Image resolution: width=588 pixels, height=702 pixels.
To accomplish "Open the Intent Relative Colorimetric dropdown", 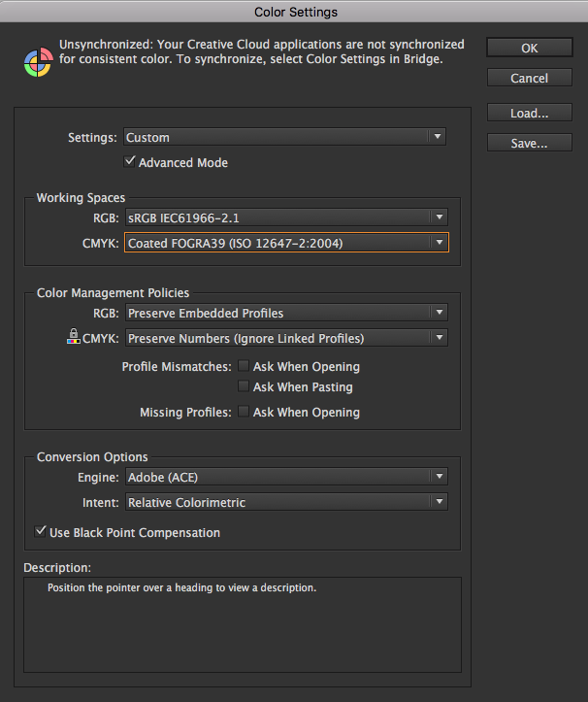I will pyautogui.click(x=286, y=501).
